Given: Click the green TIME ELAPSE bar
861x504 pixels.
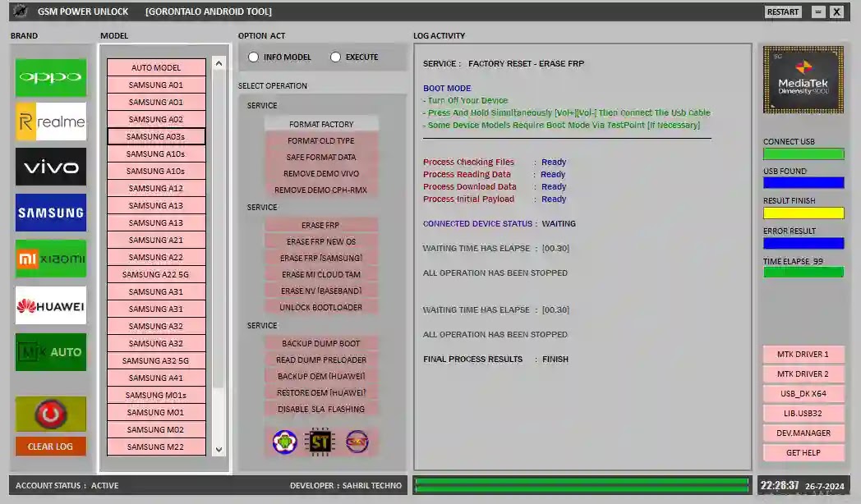Looking at the screenshot, I should [x=803, y=272].
